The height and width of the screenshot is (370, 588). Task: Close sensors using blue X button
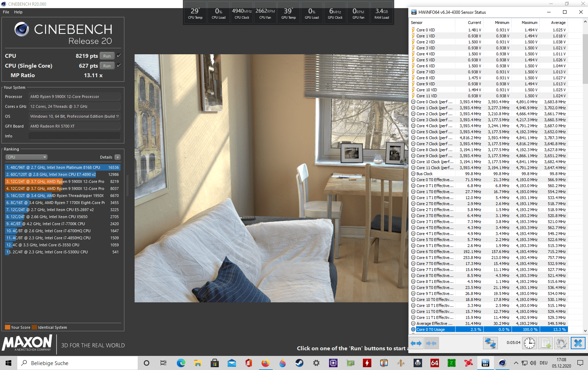(x=578, y=343)
